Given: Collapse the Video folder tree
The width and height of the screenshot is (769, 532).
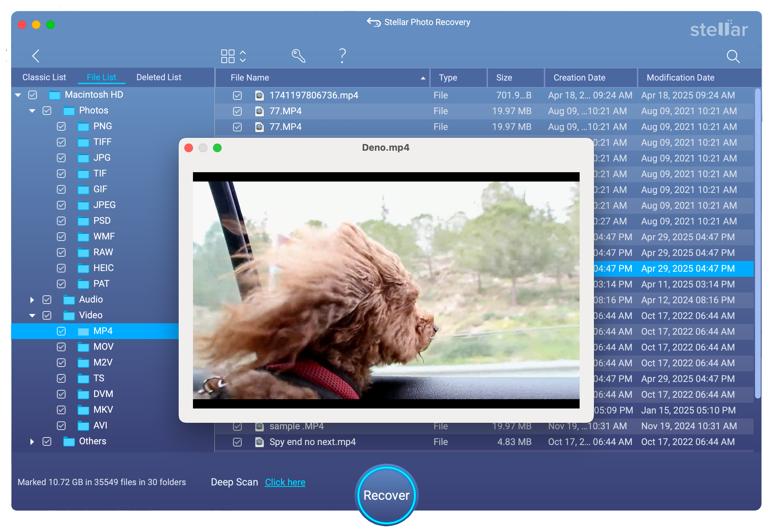Looking at the screenshot, I should [32, 315].
